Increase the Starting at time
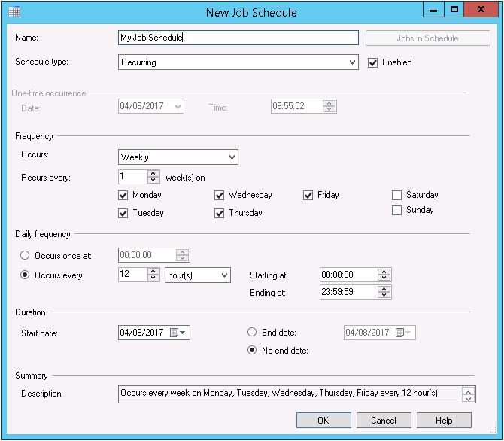 click(384, 272)
